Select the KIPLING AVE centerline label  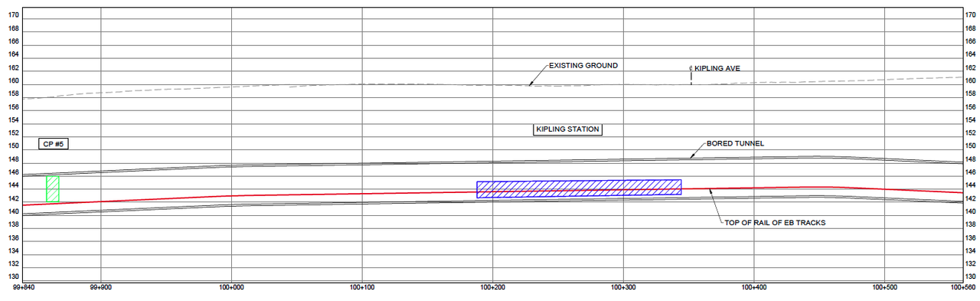click(715, 68)
